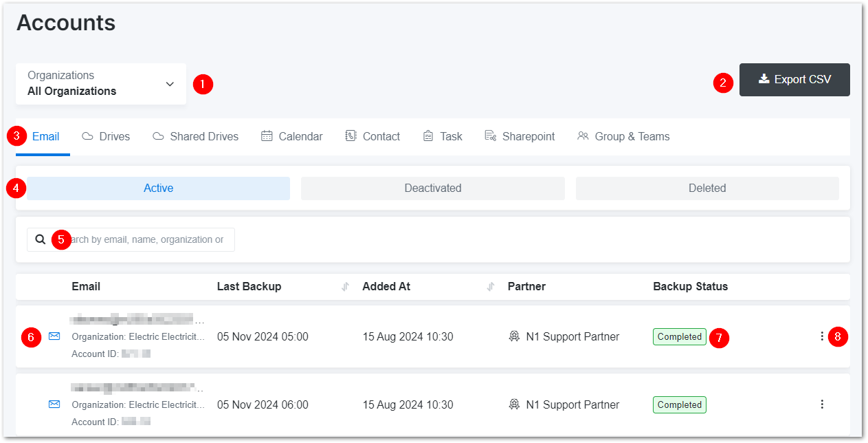Open the Group & Teams tab

tap(623, 136)
